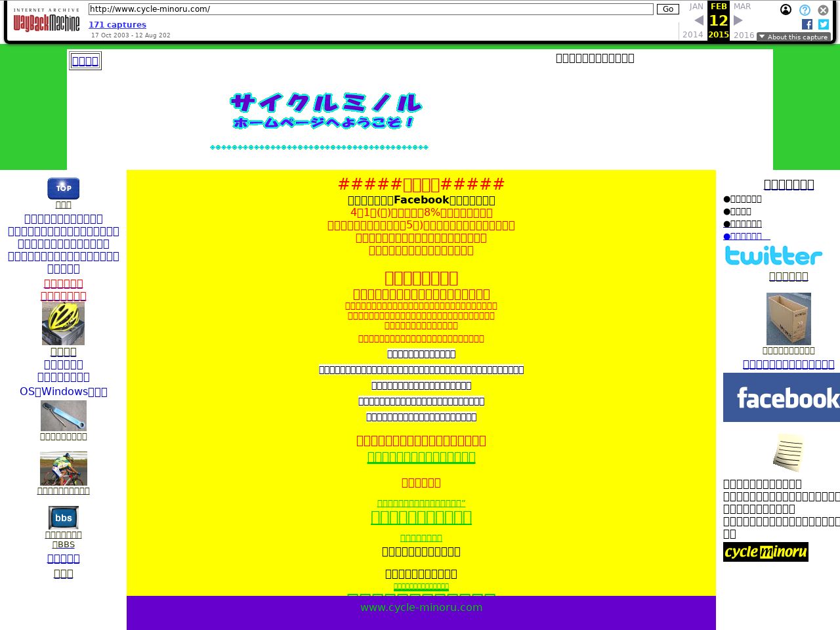This screenshot has width=840, height=630.
Task: Open Wayback user account icon
Action: [786, 10]
